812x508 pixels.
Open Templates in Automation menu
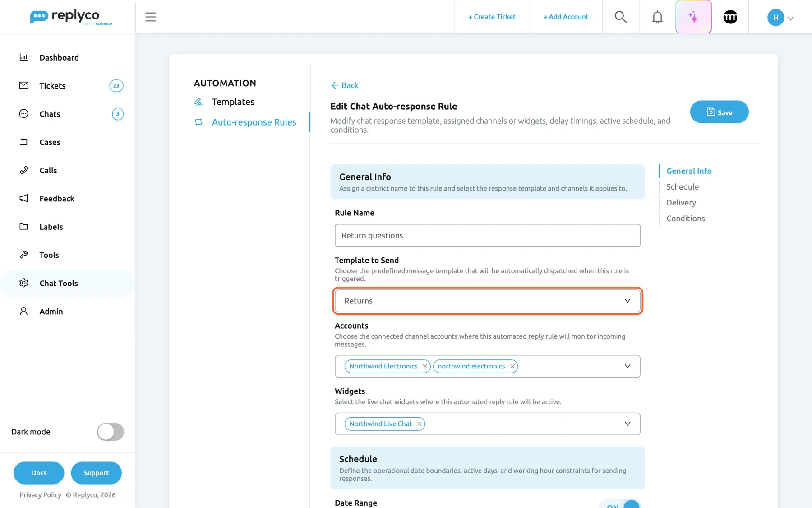click(233, 102)
